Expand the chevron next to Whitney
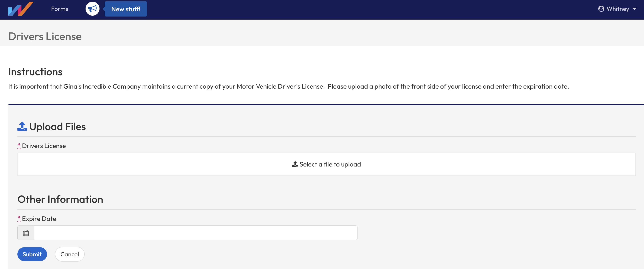The height and width of the screenshot is (269, 644). (635, 9)
